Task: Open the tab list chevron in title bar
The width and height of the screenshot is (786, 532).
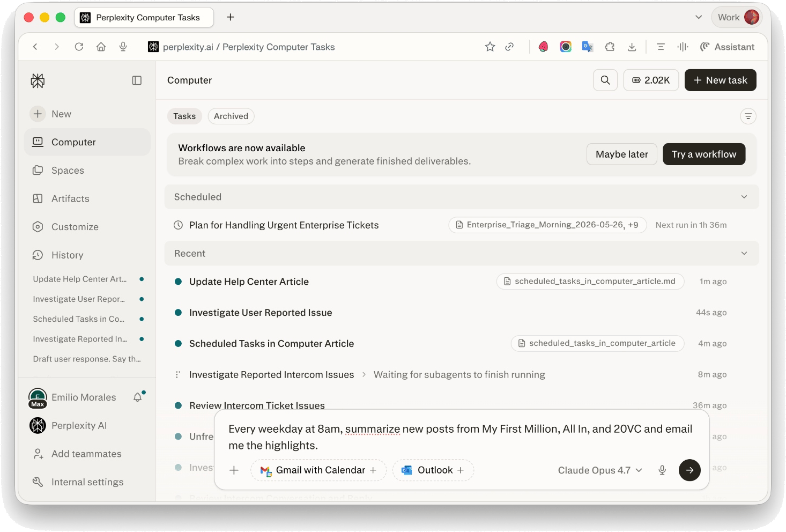Action: (x=699, y=17)
